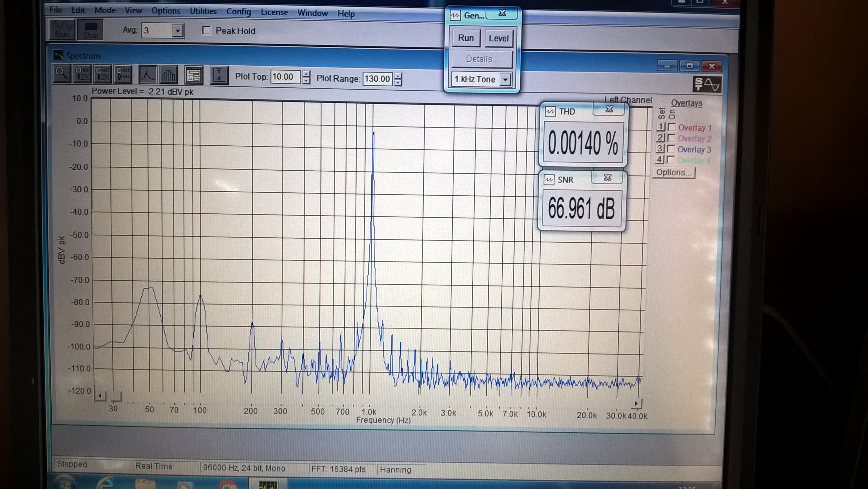Click the zoom magnifier tool icon

62,74
